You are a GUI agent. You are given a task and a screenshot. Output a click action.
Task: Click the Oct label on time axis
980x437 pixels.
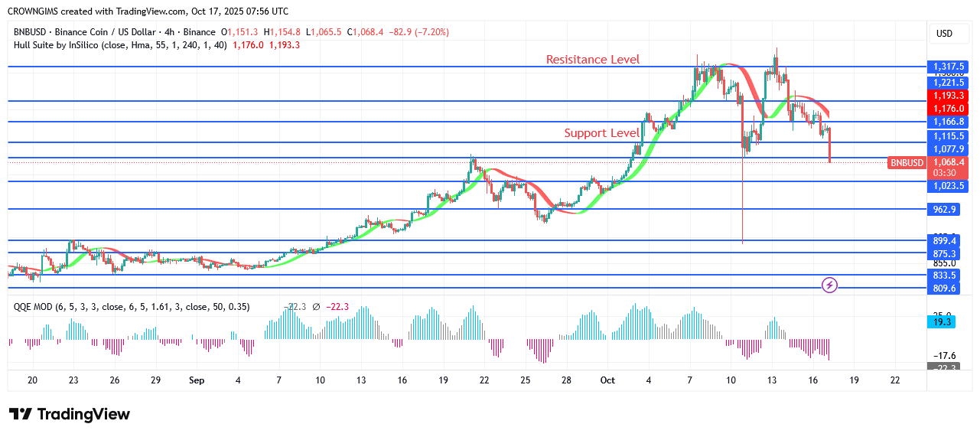(x=607, y=380)
